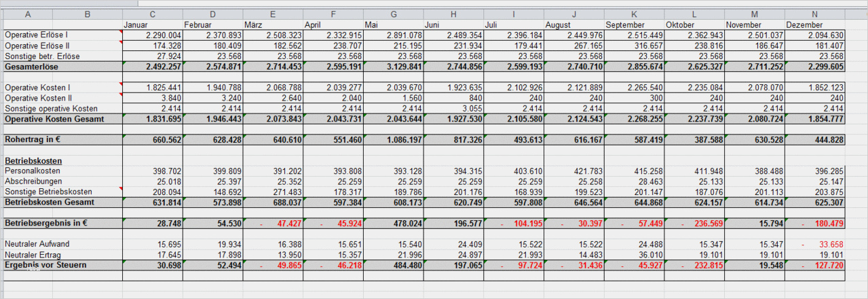Click Mai Rohertrag value 1.086.197
868x299 pixels.
[x=404, y=139]
